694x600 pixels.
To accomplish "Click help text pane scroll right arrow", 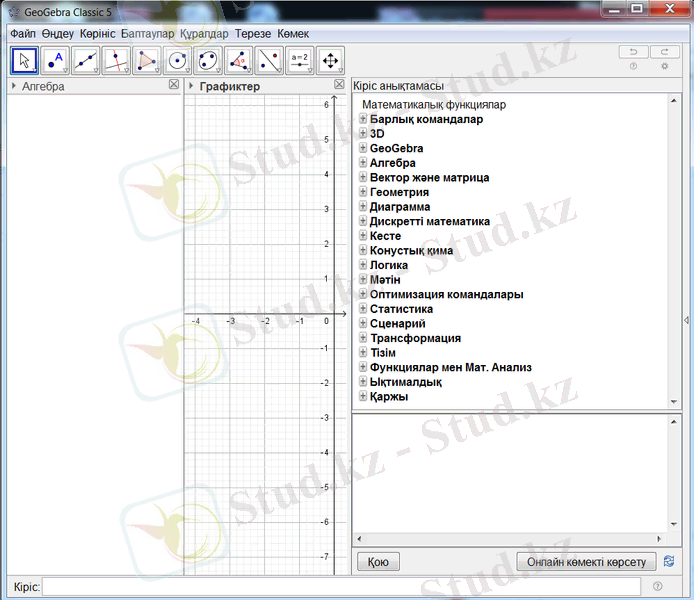I will 659,538.
